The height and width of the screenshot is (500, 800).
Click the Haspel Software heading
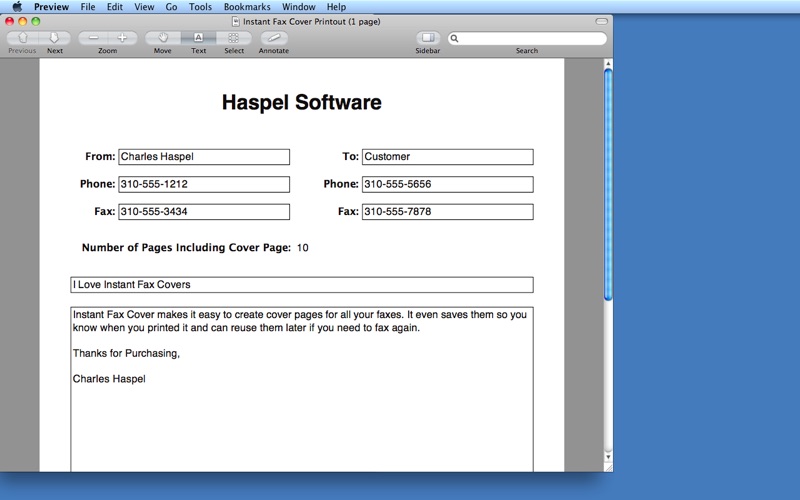[x=302, y=103]
